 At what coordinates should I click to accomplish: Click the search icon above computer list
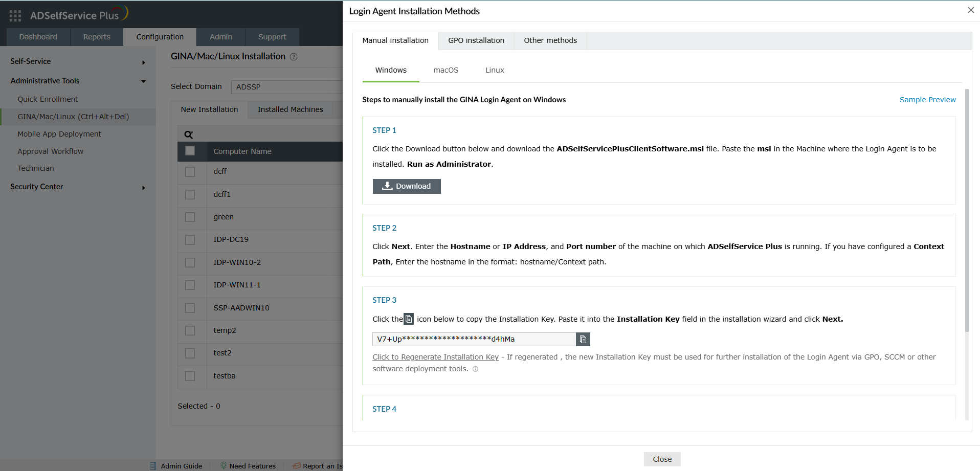189,134
